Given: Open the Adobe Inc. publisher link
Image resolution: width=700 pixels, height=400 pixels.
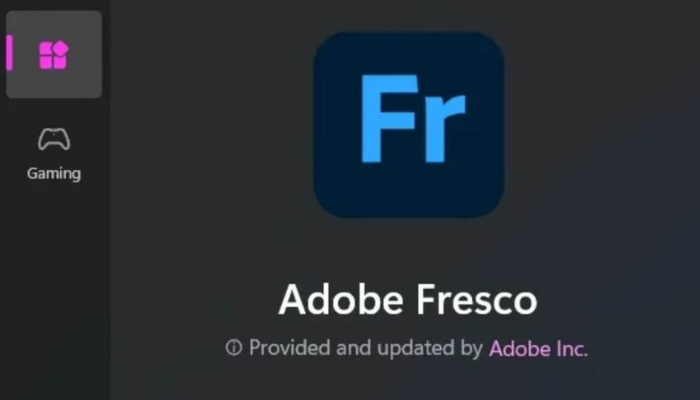Looking at the screenshot, I should coord(538,349).
